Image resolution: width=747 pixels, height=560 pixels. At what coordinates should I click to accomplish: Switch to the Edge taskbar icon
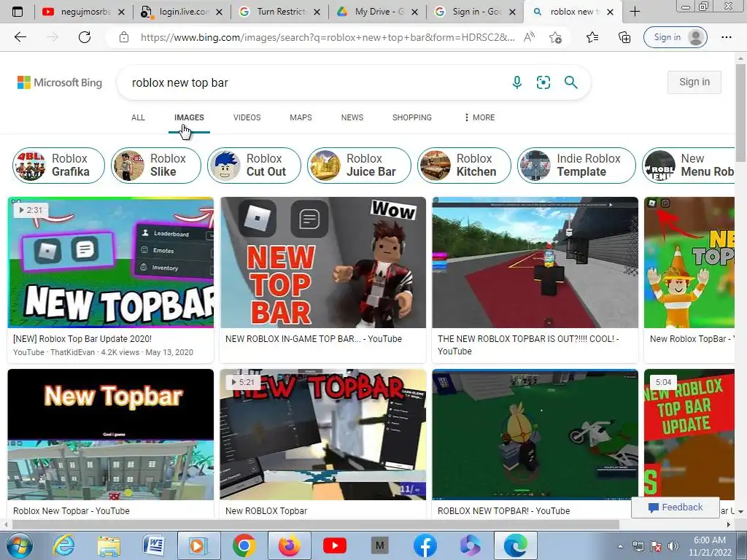(x=516, y=545)
